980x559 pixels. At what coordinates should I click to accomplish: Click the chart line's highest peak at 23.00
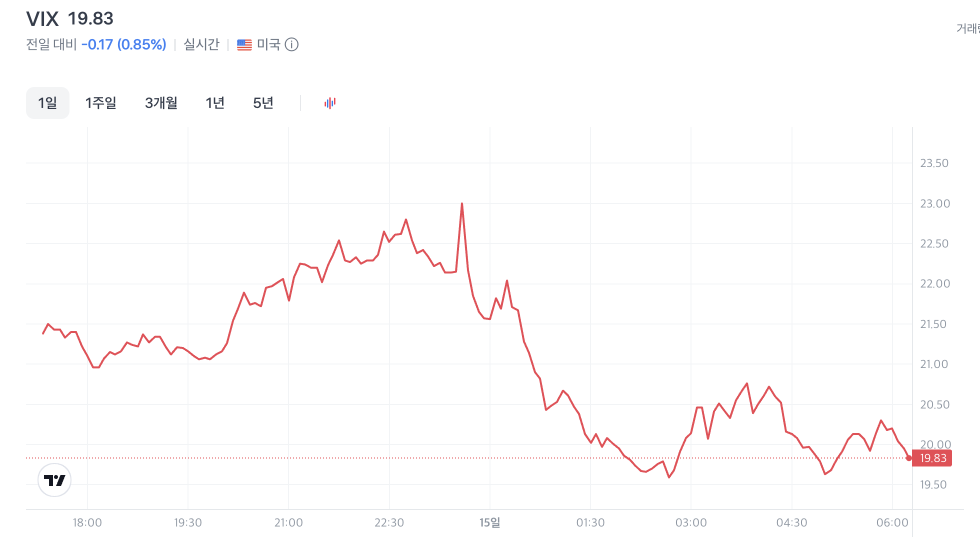(462, 204)
